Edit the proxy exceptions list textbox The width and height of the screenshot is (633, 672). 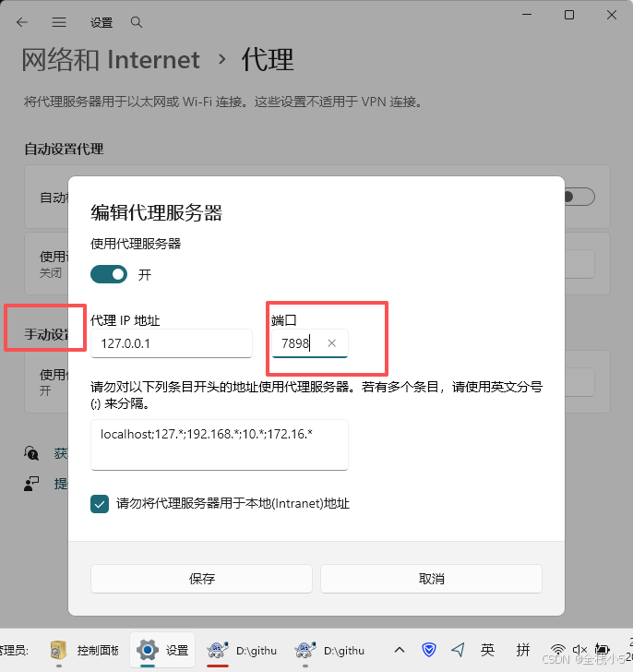(x=220, y=445)
